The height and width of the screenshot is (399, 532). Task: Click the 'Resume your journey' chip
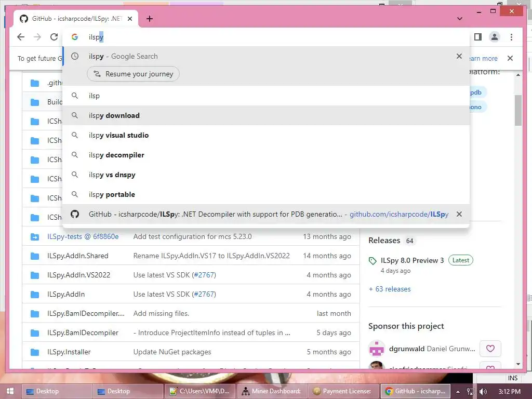[x=133, y=74]
